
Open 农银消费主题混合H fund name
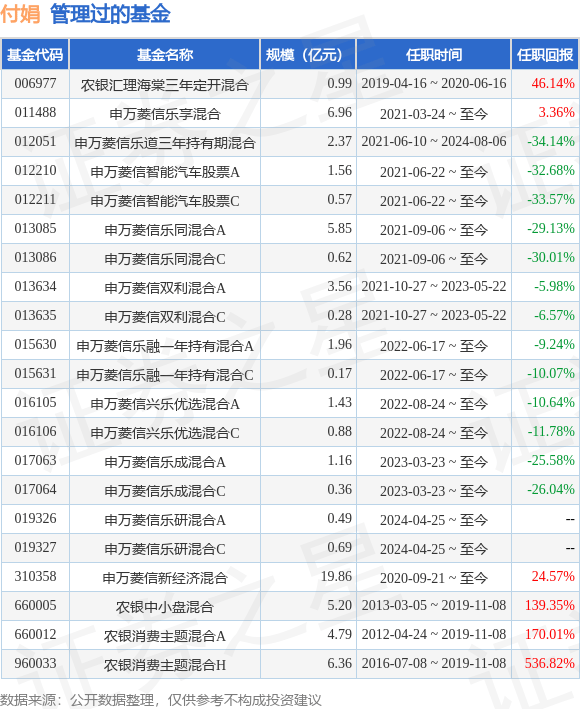[x=165, y=664]
